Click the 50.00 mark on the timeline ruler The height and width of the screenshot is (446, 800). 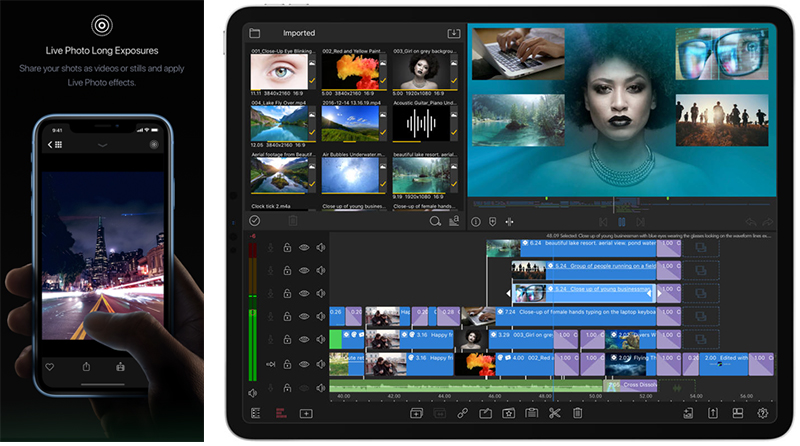(595, 396)
